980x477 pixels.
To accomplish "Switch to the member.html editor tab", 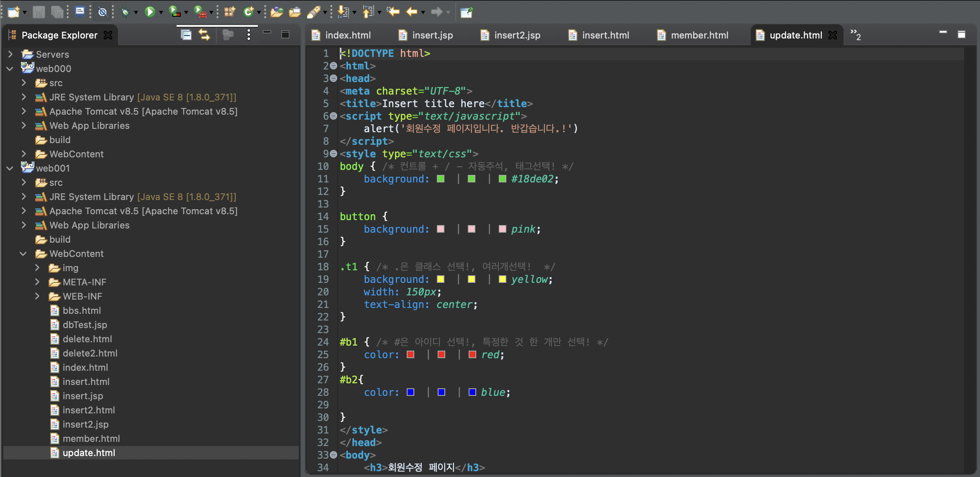I will [x=699, y=35].
